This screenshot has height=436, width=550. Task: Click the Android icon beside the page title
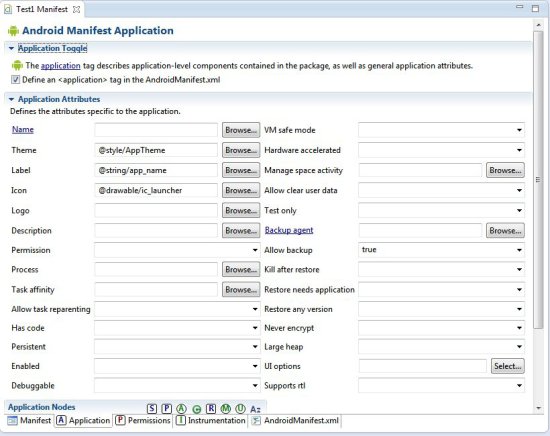[13, 31]
